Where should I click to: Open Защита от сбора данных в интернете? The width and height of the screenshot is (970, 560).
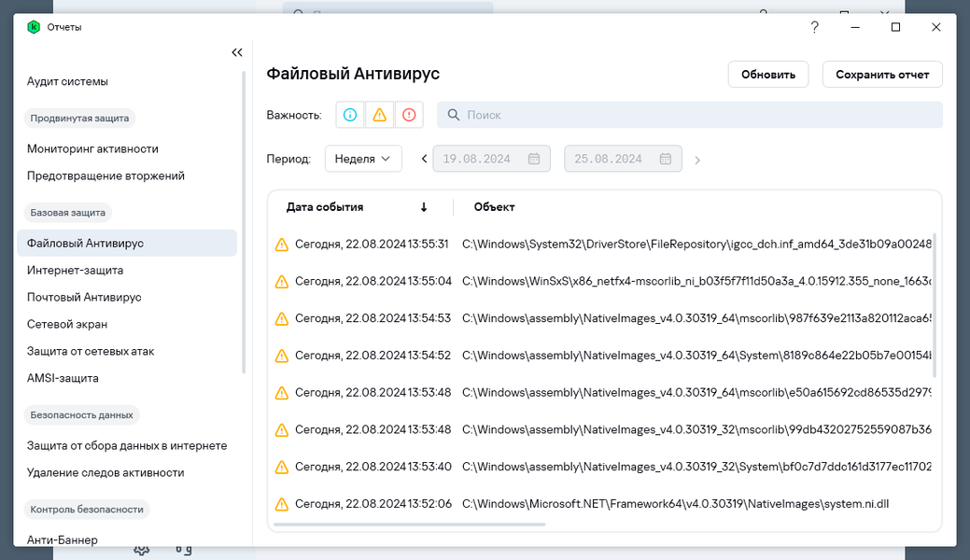pyautogui.click(x=127, y=445)
